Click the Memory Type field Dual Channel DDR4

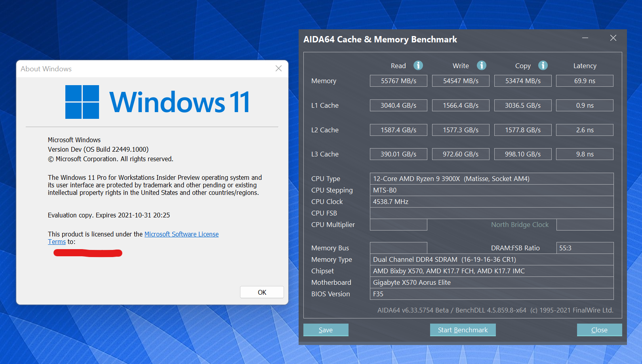pyautogui.click(x=492, y=259)
